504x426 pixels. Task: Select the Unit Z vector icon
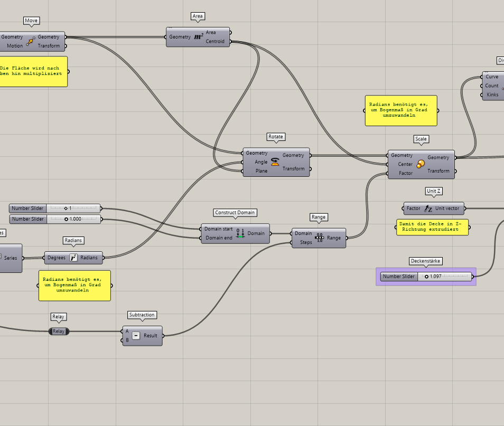pos(427,208)
